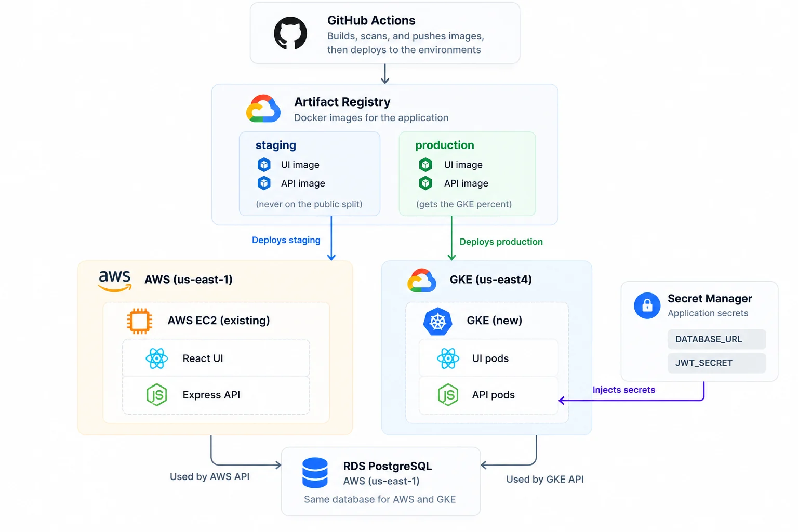Image resolution: width=798 pixels, height=532 pixels.
Task: Select the React UI box
Action: pos(216,358)
